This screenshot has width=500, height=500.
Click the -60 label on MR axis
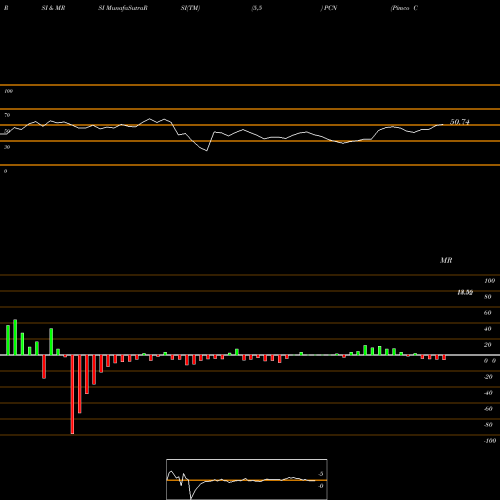488,409
